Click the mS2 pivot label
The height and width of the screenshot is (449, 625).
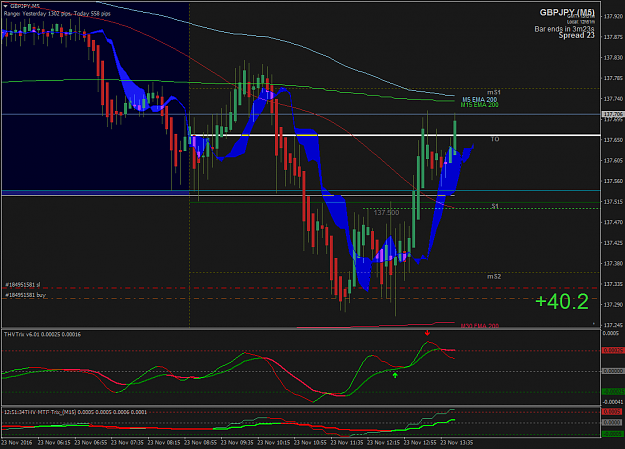click(494, 276)
